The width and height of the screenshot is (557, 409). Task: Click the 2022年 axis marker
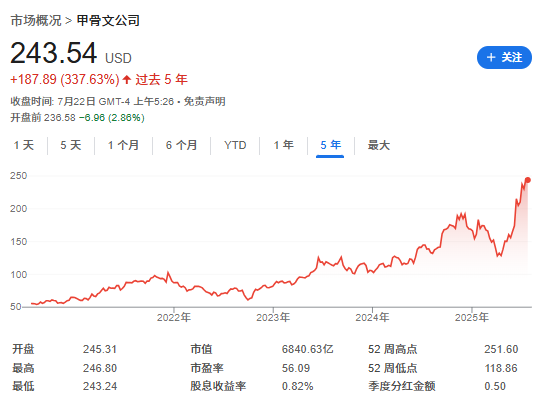pyautogui.click(x=174, y=317)
